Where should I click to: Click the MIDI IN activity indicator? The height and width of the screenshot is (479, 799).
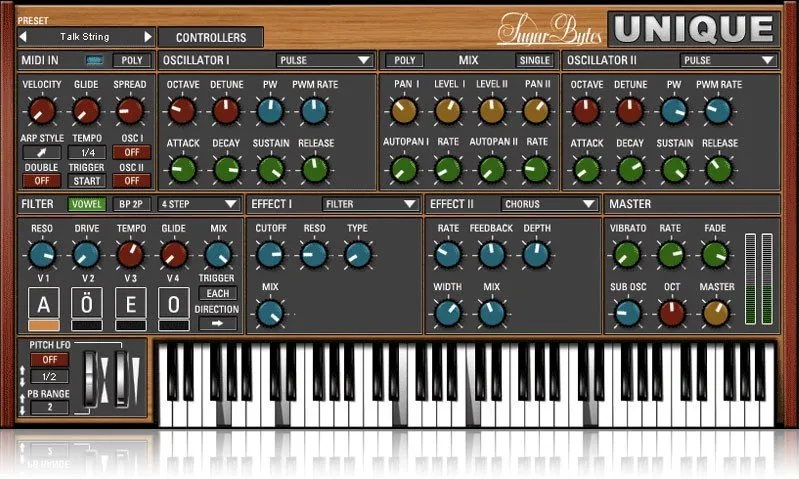pyautogui.click(x=94, y=60)
